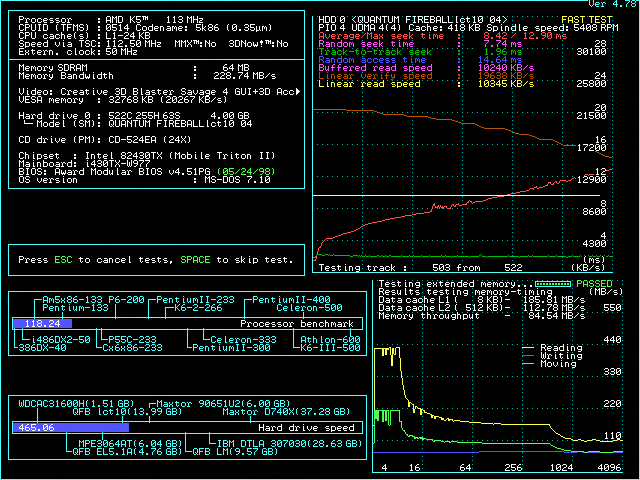Viewport: 640px width, 480px height.
Task: Click the external clock value '50 MHz'
Action: point(121,52)
